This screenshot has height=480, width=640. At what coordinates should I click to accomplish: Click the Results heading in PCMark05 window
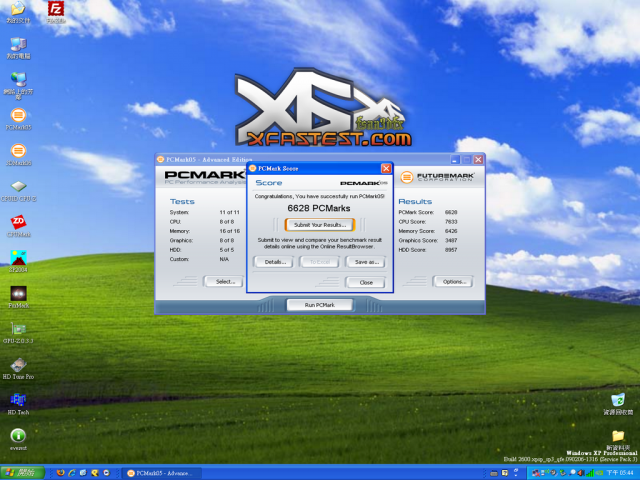point(415,202)
